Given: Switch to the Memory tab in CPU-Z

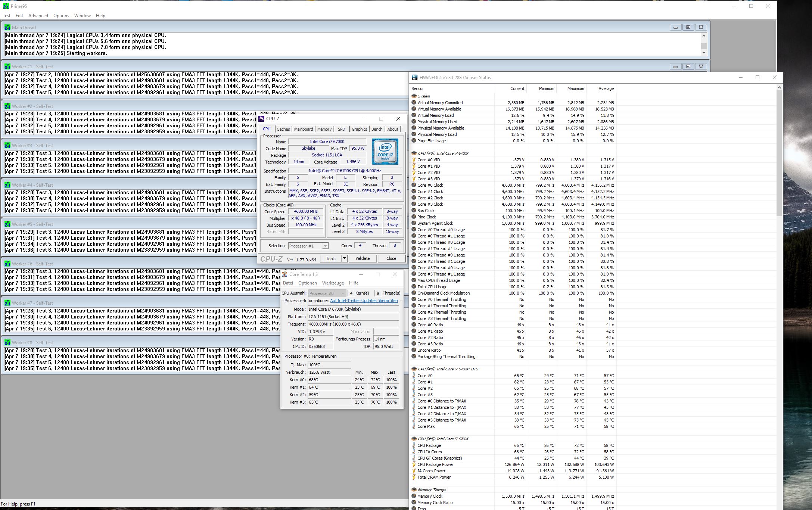Looking at the screenshot, I should pyautogui.click(x=324, y=129).
